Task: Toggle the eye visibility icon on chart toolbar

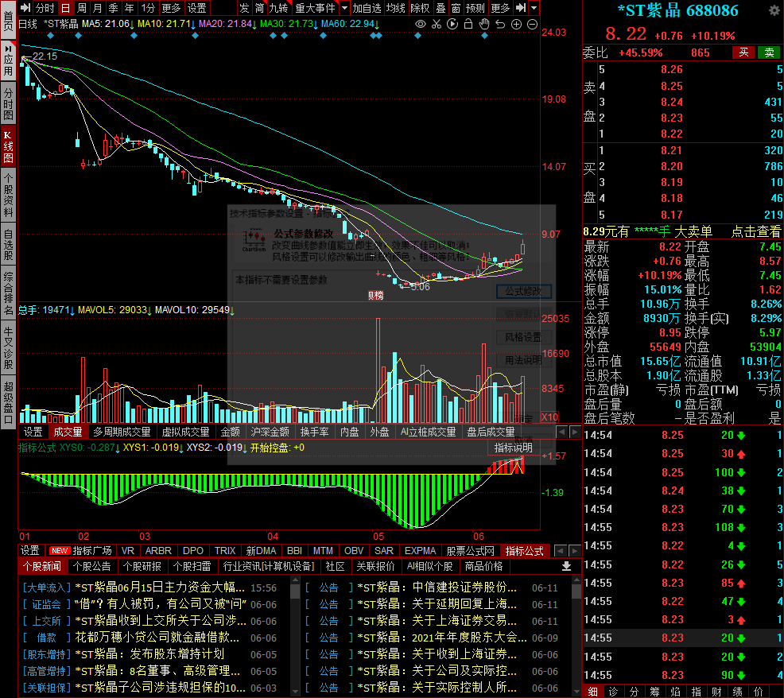Action: click(x=421, y=24)
